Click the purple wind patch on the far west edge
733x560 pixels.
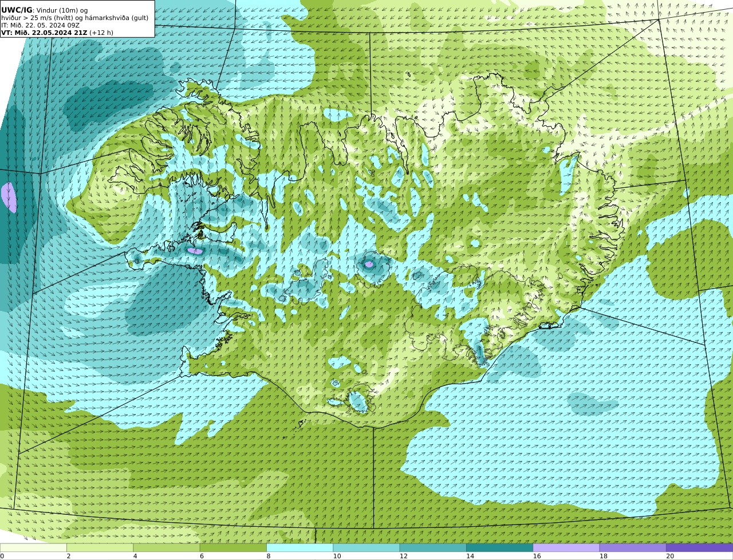click(x=9, y=198)
